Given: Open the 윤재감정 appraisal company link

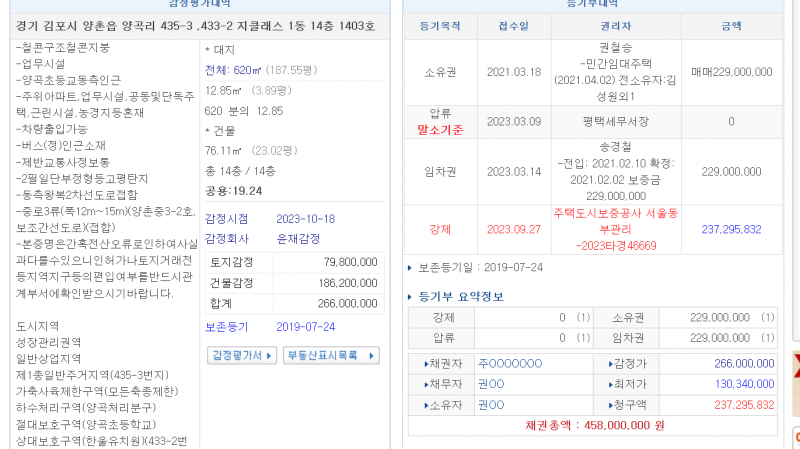Looking at the screenshot, I should pyautogui.click(x=301, y=239).
